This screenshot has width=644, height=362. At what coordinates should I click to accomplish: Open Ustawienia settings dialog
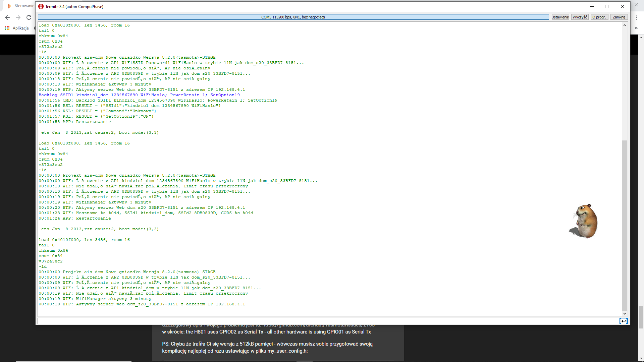click(x=560, y=17)
